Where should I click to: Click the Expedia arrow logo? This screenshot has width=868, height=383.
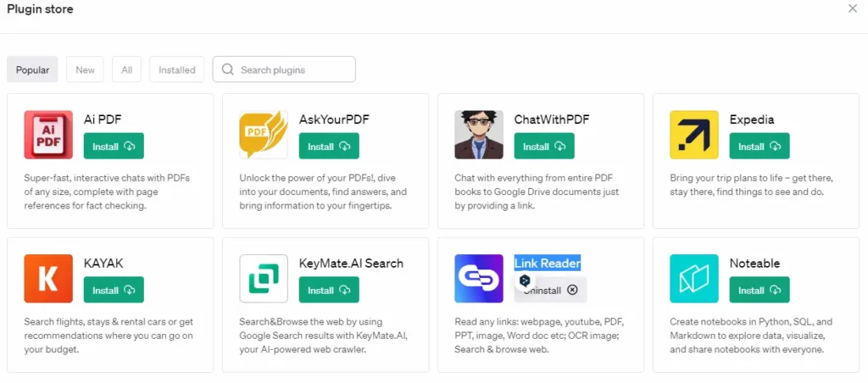(694, 135)
